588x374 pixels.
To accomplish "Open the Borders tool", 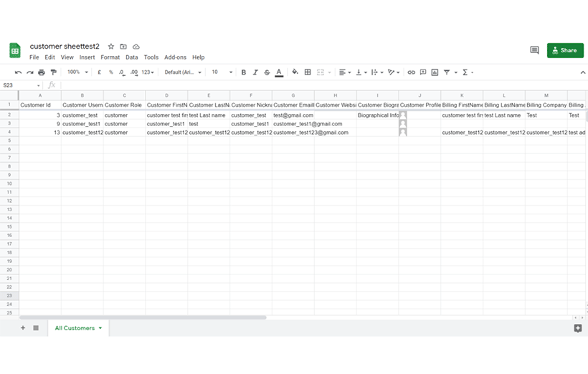I will click(x=308, y=72).
